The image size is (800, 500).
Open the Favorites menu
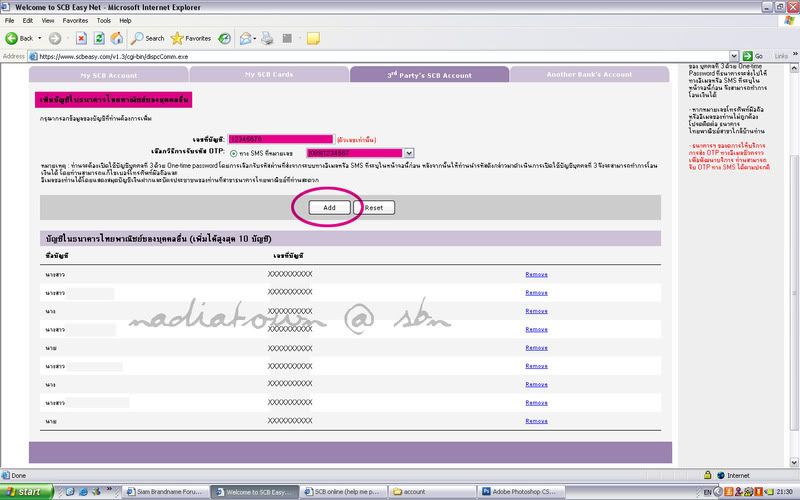coord(75,20)
